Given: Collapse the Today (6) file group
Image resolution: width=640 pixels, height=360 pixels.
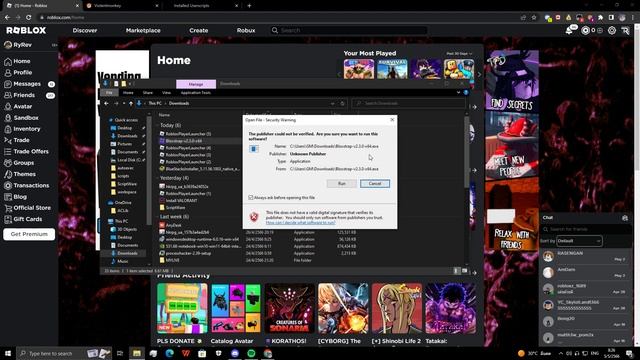Looking at the screenshot, I should click(x=170, y=125).
